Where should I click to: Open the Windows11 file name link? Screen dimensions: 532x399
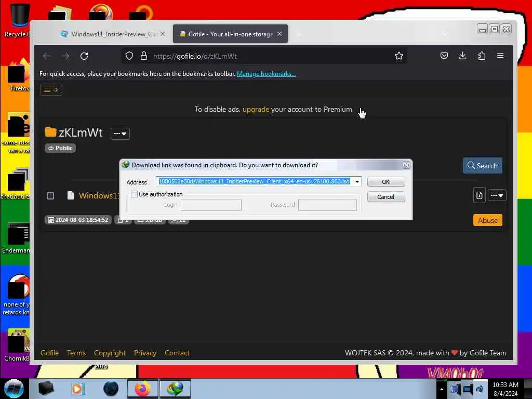(x=99, y=196)
